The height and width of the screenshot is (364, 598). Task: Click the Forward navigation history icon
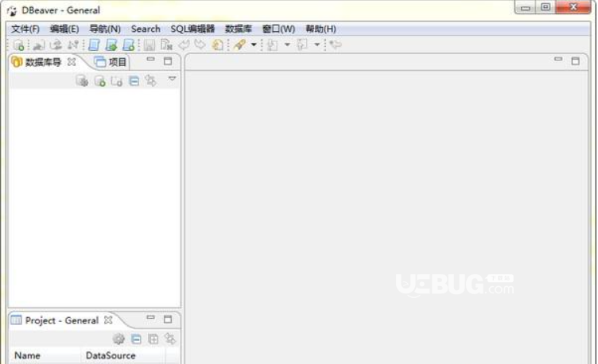[x=302, y=45]
